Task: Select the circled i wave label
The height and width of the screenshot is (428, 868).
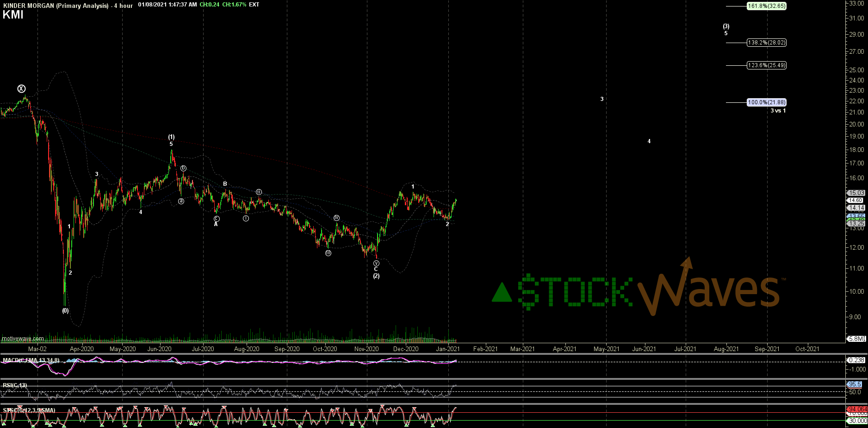Action: (246, 218)
